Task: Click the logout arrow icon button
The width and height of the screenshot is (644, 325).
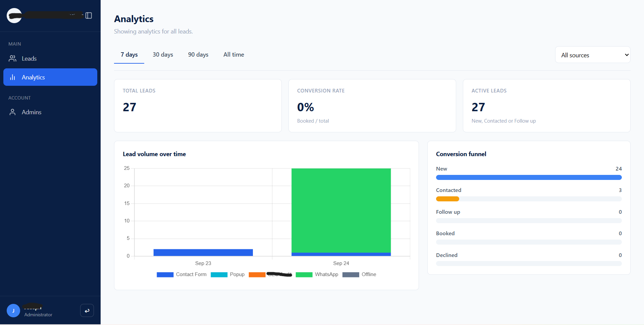Action: [87, 311]
